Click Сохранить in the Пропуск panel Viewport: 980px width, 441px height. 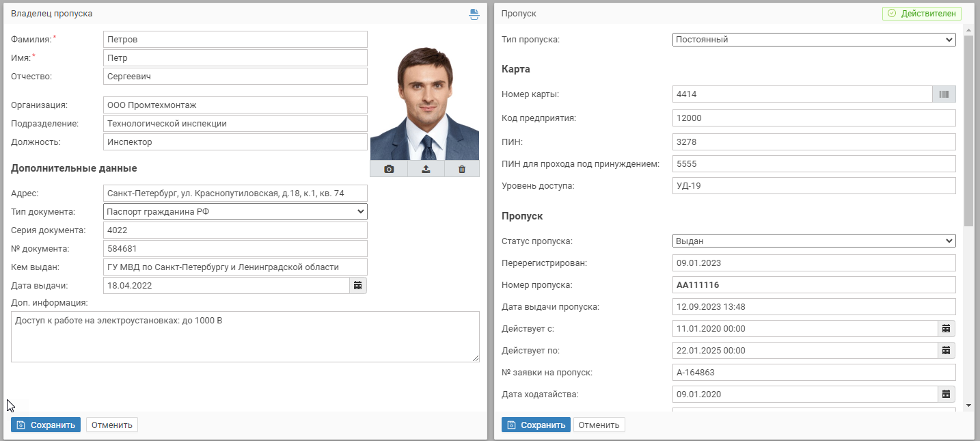click(536, 425)
